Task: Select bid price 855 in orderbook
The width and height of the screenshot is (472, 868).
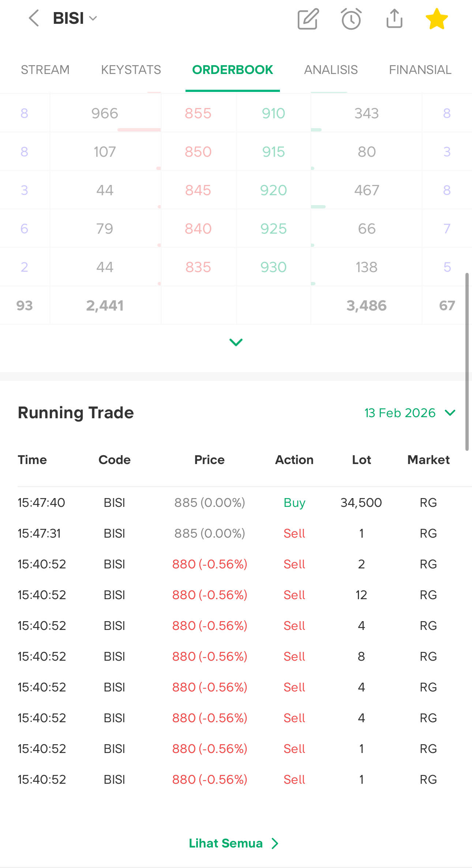Action: [x=198, y=113]
